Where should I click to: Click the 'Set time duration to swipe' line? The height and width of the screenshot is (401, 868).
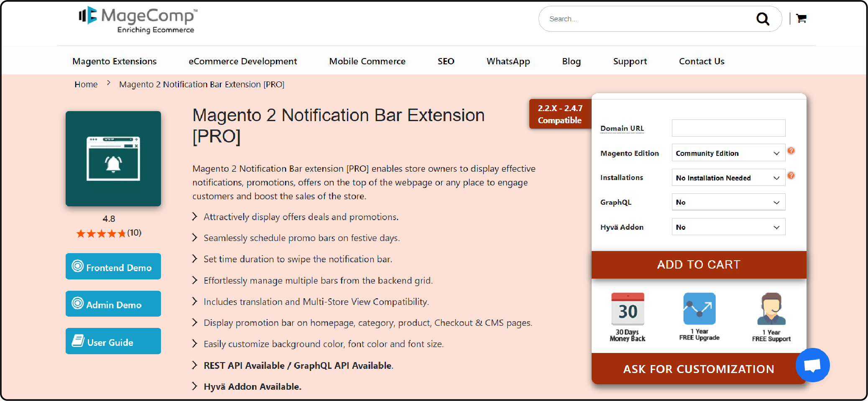click(x=298, y=259)
